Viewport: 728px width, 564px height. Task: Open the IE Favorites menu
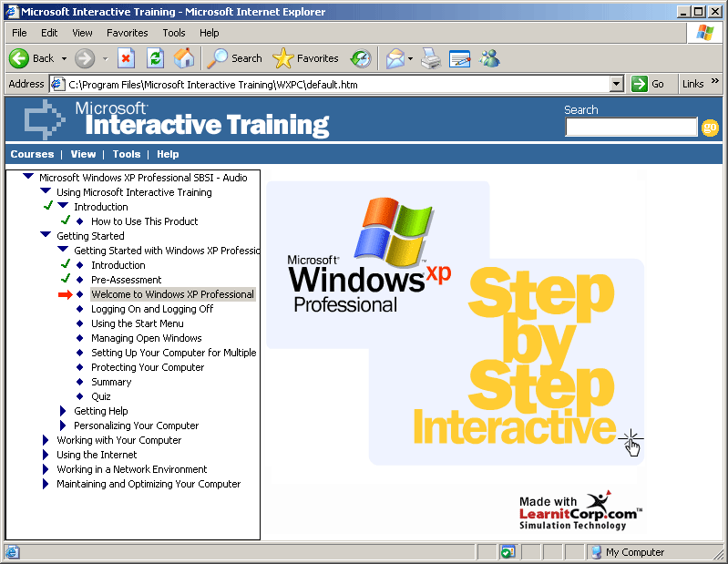tap(128, 33)
